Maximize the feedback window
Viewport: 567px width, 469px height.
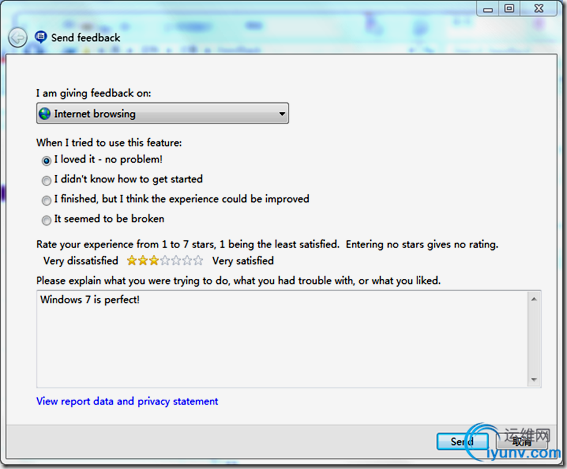[x=510, y=9]
